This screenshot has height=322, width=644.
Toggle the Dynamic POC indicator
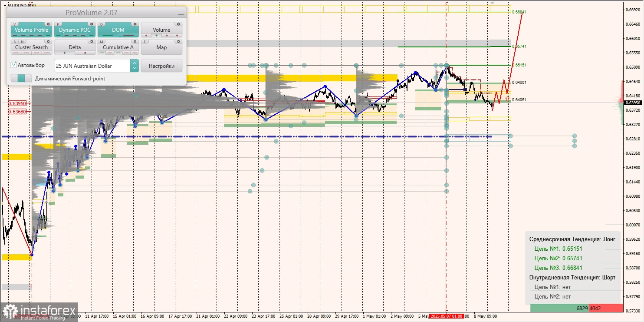[x=75, y=30]
